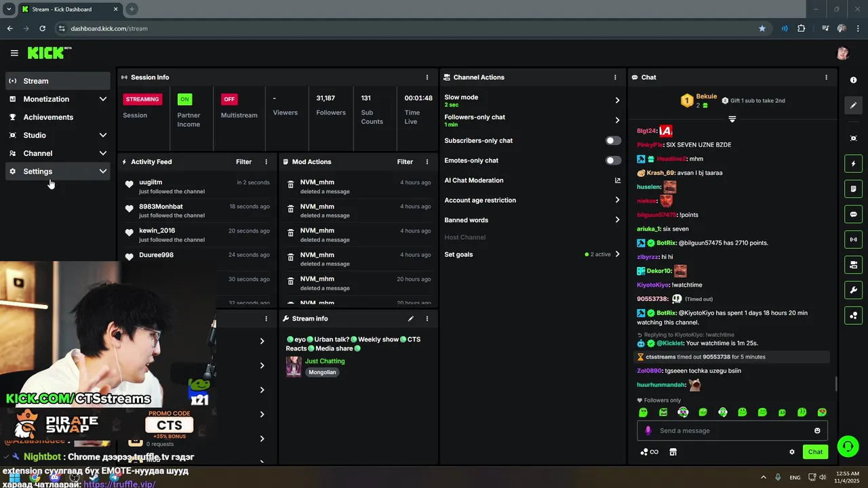868x488 pixels.
Task: Click uugiitm in Activity Feed
Action: click(151, 182)
